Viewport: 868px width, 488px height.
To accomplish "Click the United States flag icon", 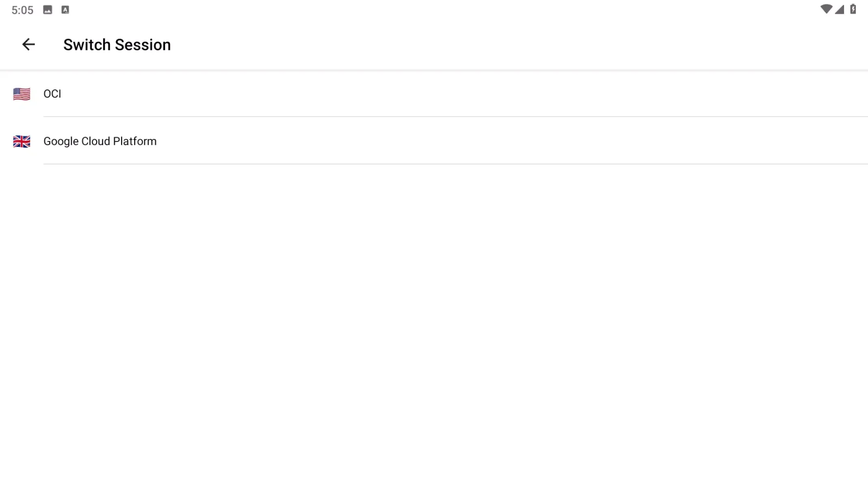I will pyautogui.click(x=21, y=94).
